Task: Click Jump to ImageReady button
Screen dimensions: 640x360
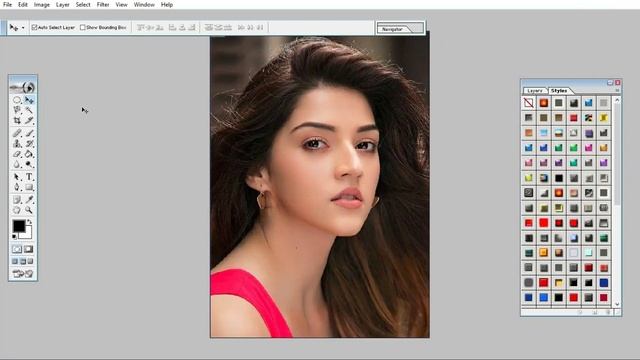Action: (23, 274)
